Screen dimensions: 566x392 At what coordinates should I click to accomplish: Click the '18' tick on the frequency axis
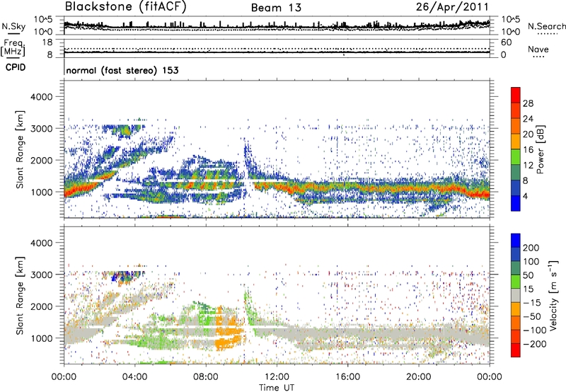pos(47,42)
